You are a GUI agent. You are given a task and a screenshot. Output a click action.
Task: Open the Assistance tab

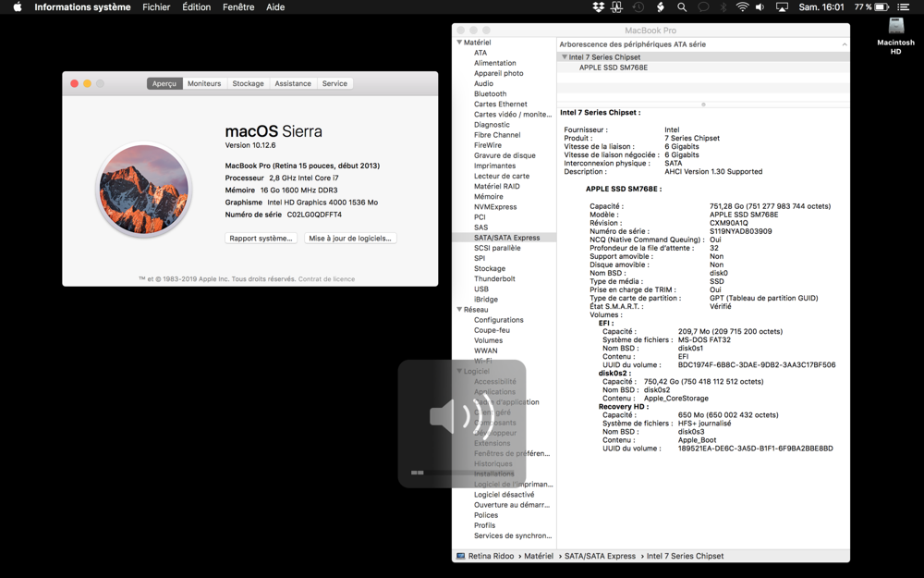click(293, 84)
